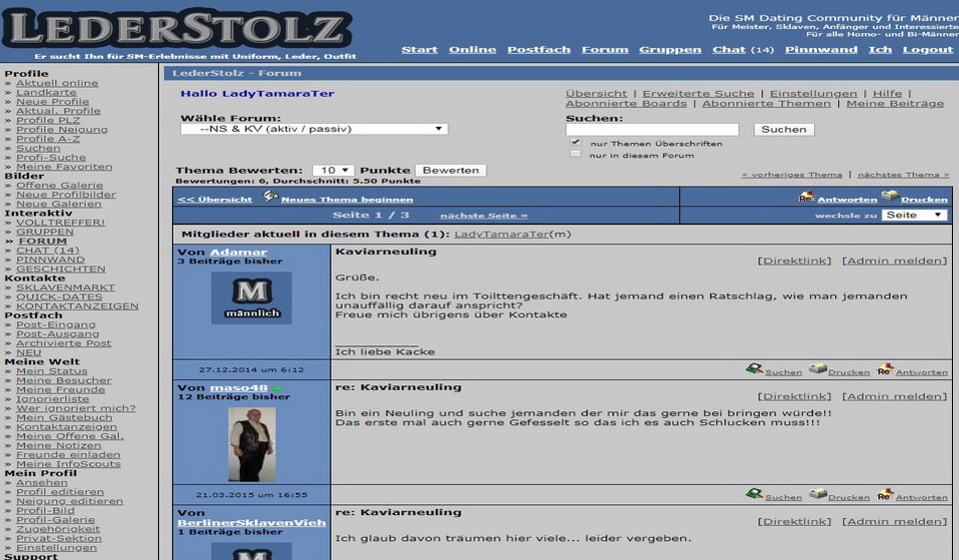959x560 pixels.
Task: Click the 'nächste Seite »' link
Action: (483, 216)
